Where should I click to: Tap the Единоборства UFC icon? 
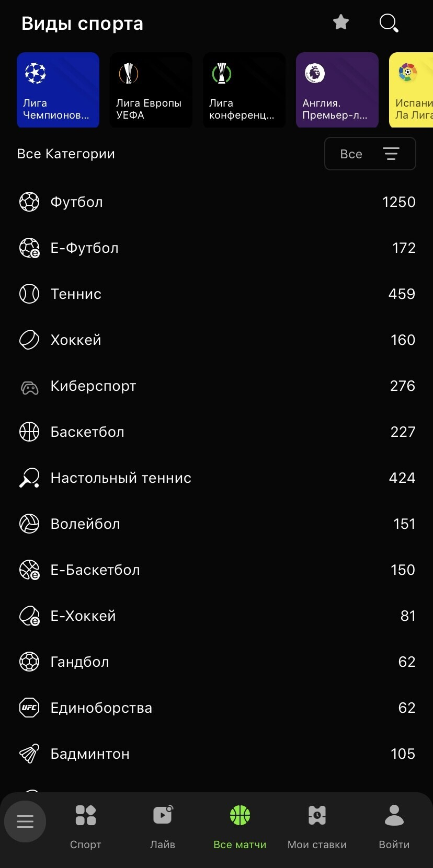tap(29, 708)
